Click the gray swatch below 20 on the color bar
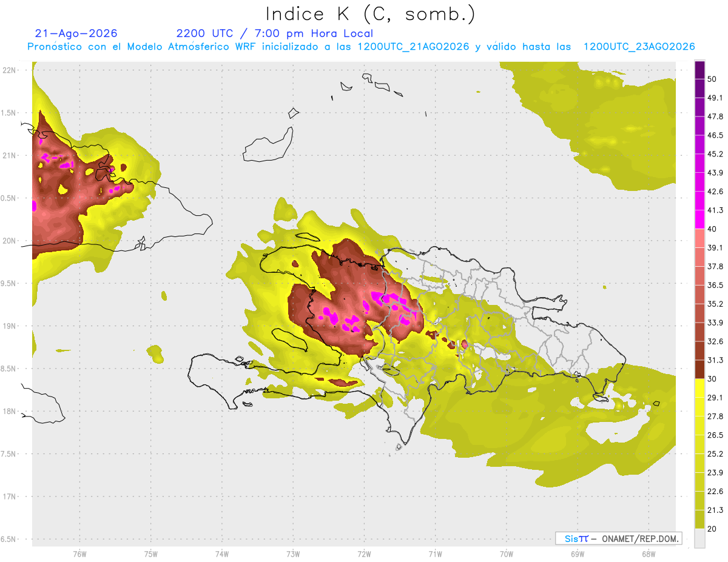Viewport: 728px width, 562px height. coord(699,538)
